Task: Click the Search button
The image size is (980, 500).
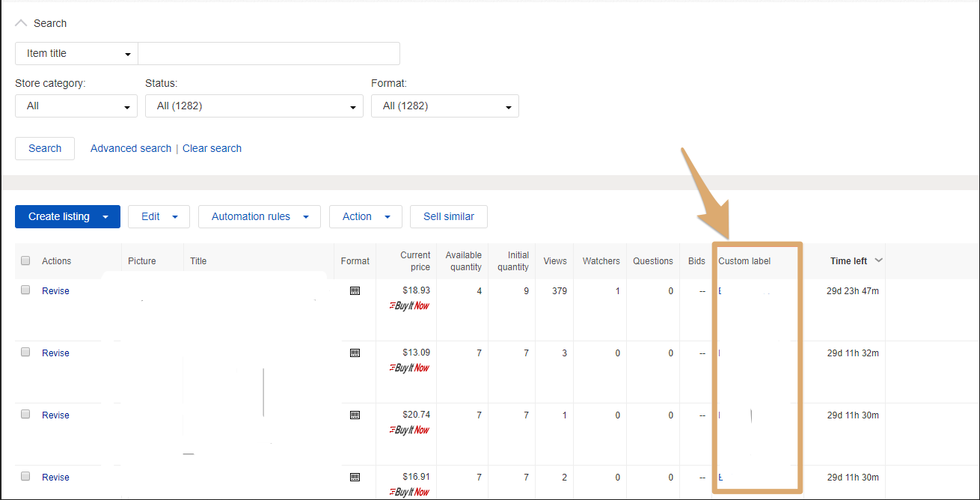Action: click(45, 148)
